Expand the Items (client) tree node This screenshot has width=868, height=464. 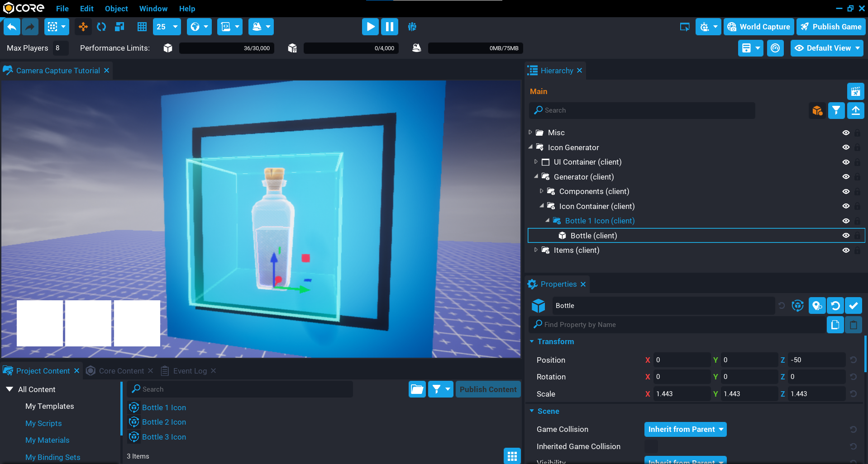pos(536,250)
